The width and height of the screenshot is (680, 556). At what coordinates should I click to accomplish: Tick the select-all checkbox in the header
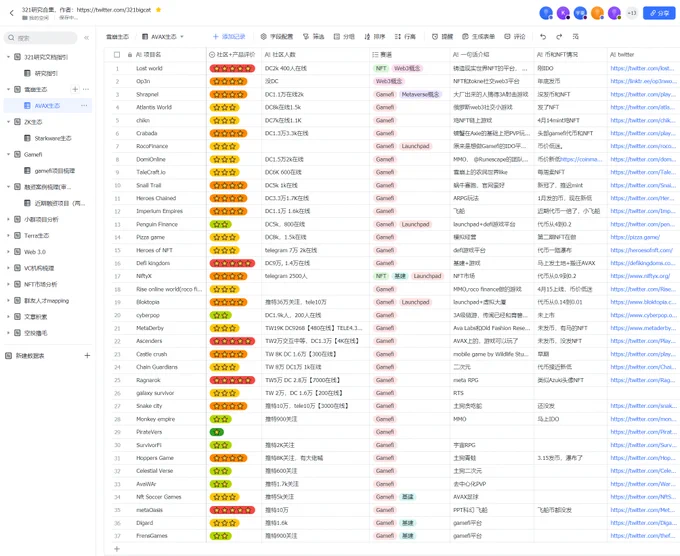point(117,55)
